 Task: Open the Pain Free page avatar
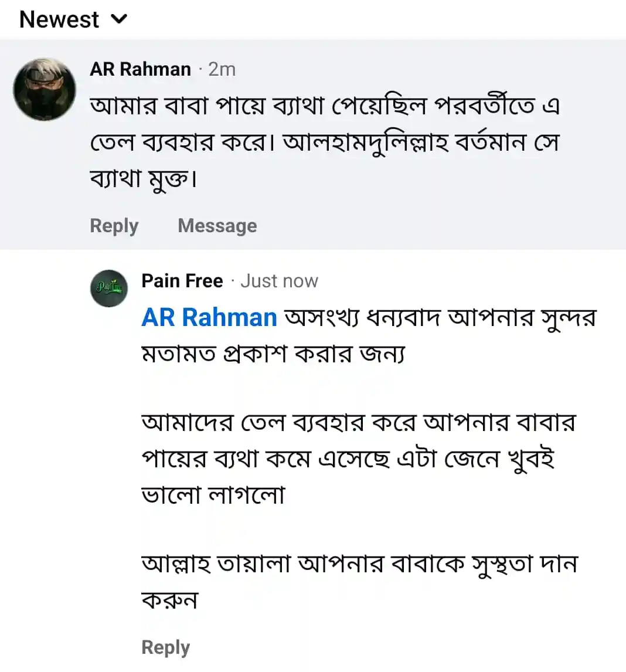click(109, 288)
